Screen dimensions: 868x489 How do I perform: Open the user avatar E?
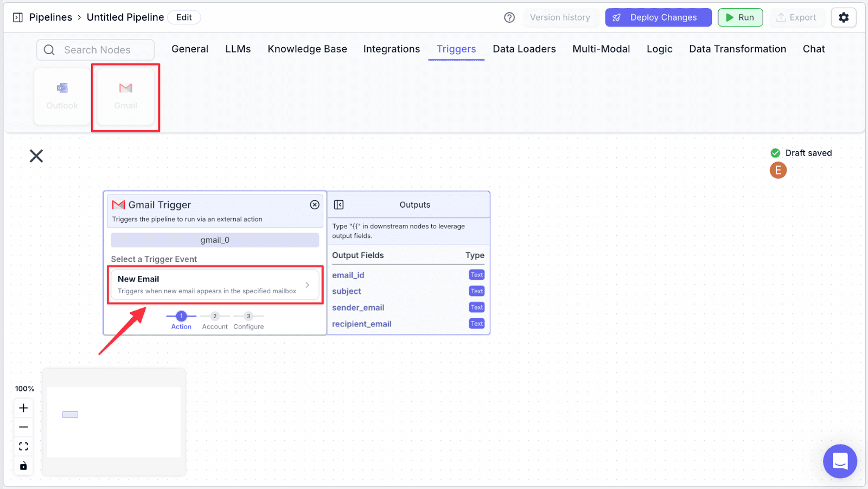click(778, 170)
